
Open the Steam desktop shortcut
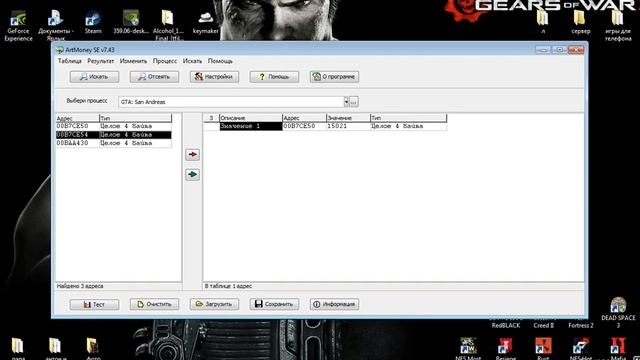pyautogui.click(x=93, y=22)
